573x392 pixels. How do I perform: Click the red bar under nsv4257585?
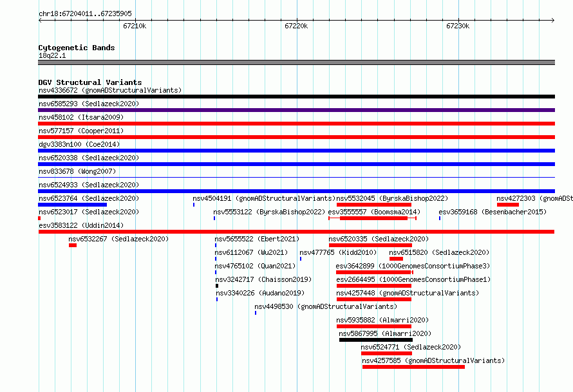click(414, 367)
